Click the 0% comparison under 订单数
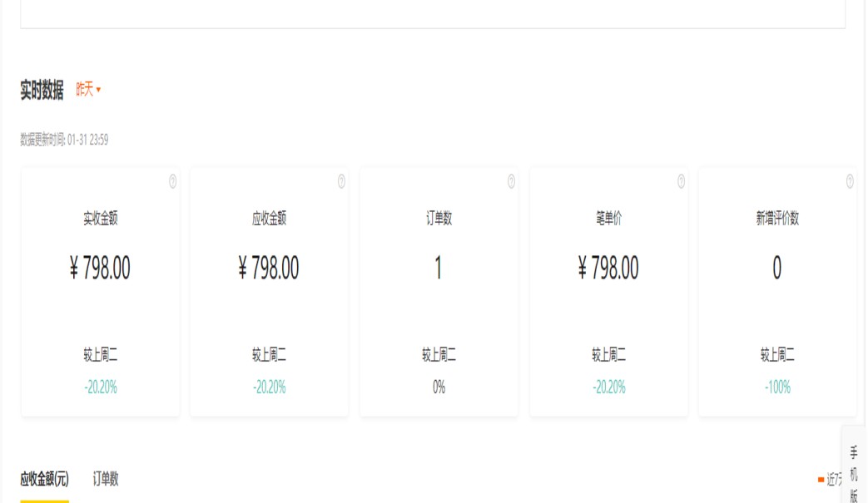Screen dimensions: 868x503 coord(439,387)
